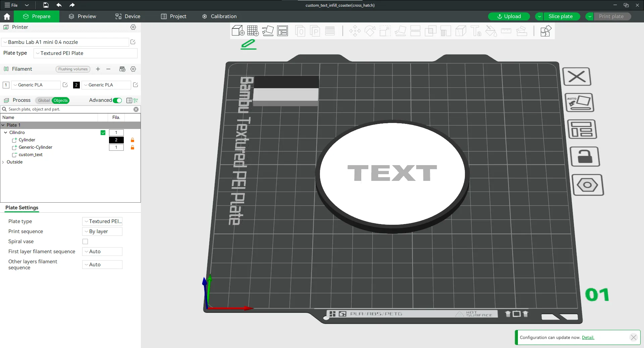Open First layer filament sequence dropdown
The width and height of the screenshot is (644, 348).
(x=102, y=252)
